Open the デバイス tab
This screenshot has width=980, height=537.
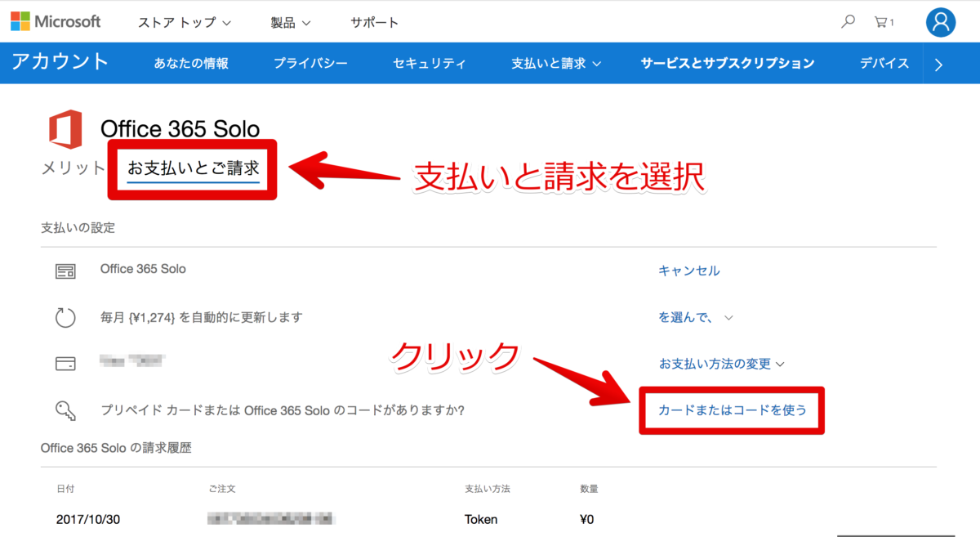coord(884,63)
